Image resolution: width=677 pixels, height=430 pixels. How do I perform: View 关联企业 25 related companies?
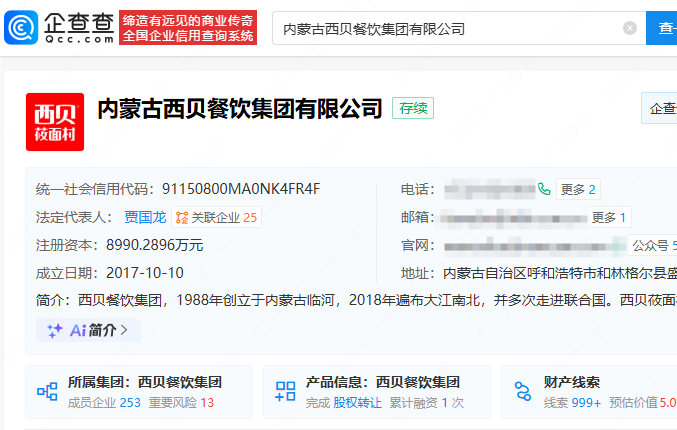pyautogui.click(x=216, y=217)
